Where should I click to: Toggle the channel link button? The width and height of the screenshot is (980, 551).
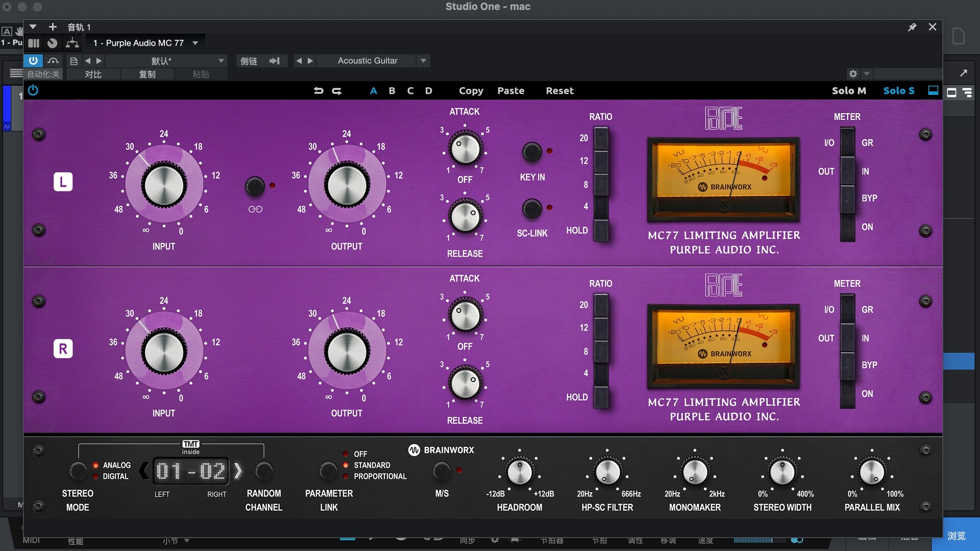(255, 186)
